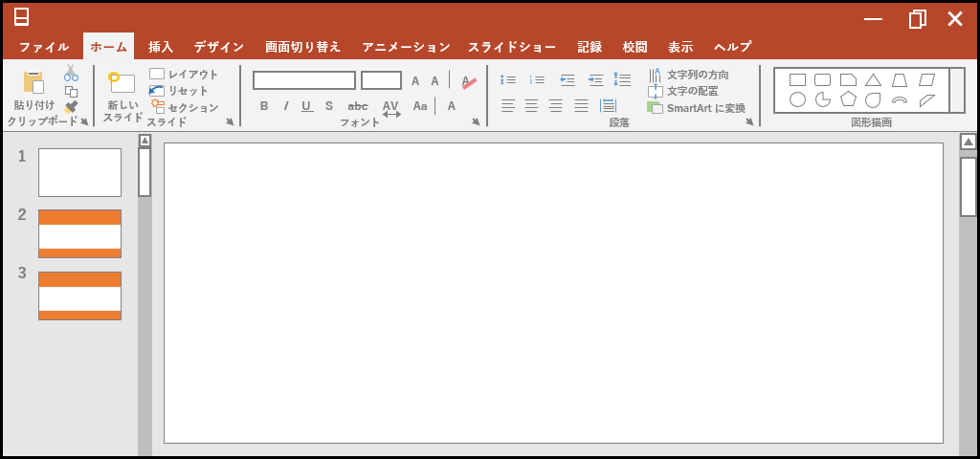The width and height of the screenshot is (980, 459).
Task: Decrease font size with second A icon
Action: (x=435, y=80)
